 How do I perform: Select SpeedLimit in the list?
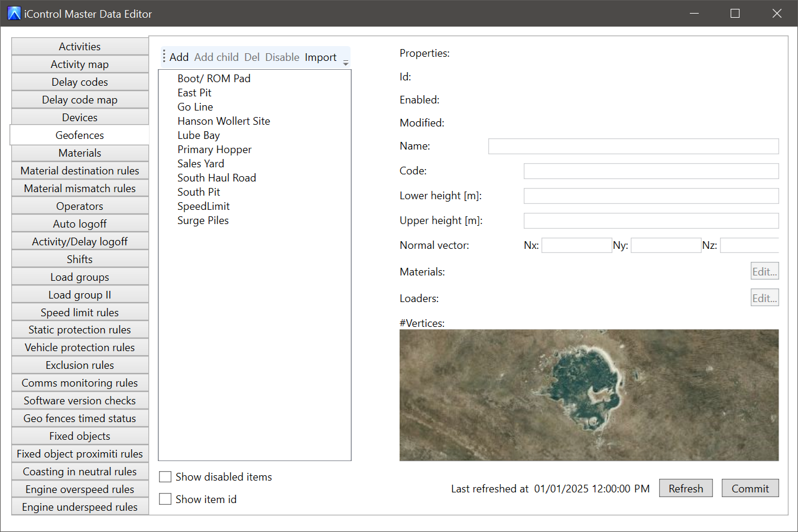pos(203,206)
